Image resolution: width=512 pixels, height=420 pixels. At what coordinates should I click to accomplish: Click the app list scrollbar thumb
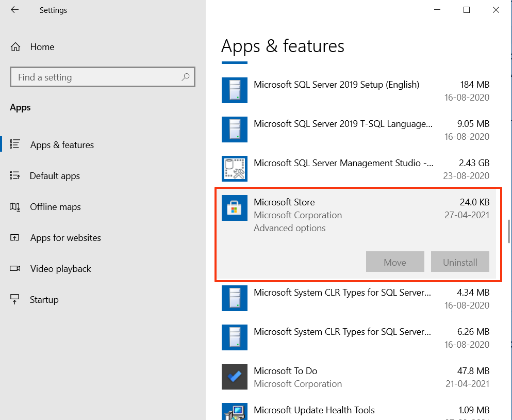coord(509,232)
